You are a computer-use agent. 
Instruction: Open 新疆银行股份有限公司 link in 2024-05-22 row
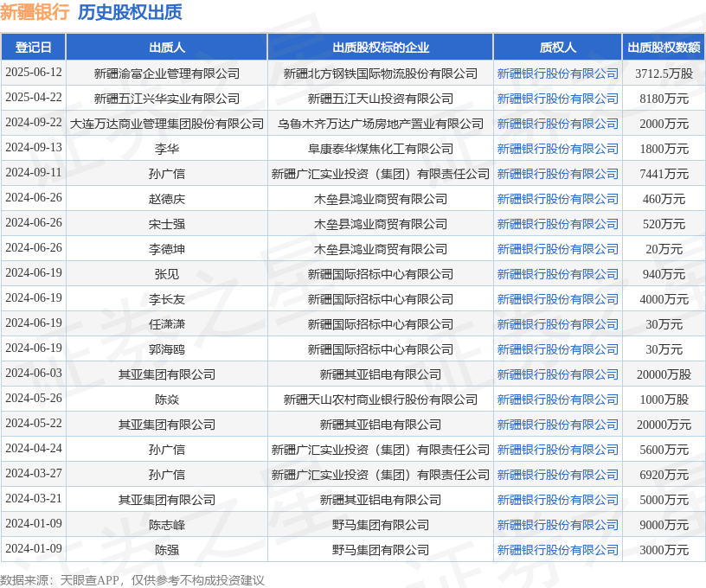558,425
